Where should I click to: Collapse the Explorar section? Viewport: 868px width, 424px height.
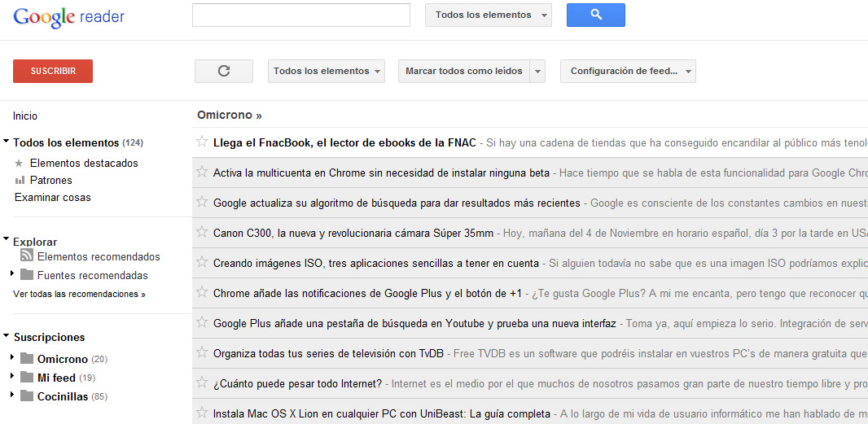pyautogui.click(x=6, y=239)
